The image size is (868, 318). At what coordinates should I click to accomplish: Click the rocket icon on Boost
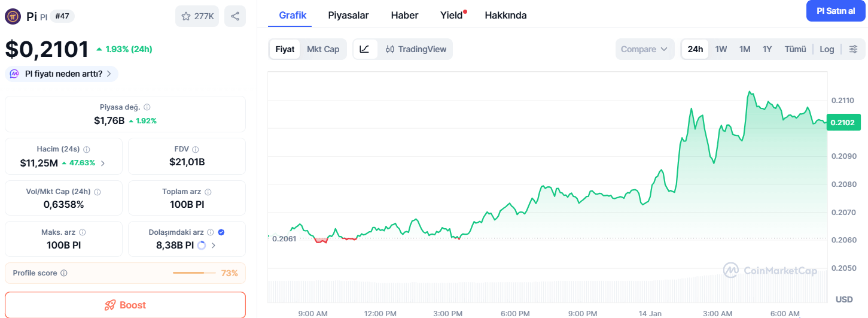pyautogui.click(x=110, y=305)
